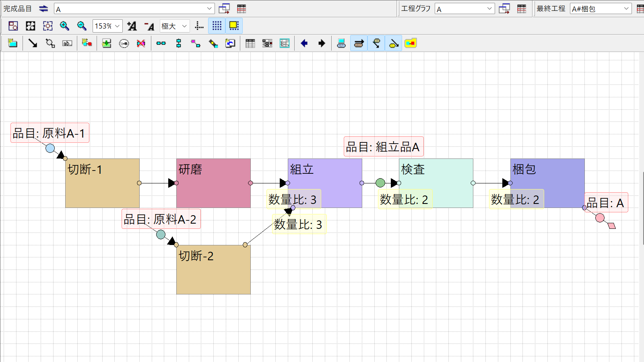Align nodes vertically icon
The height and width of the screenshot is (362, 644).
pyautogui.click(x=179, y=43)
